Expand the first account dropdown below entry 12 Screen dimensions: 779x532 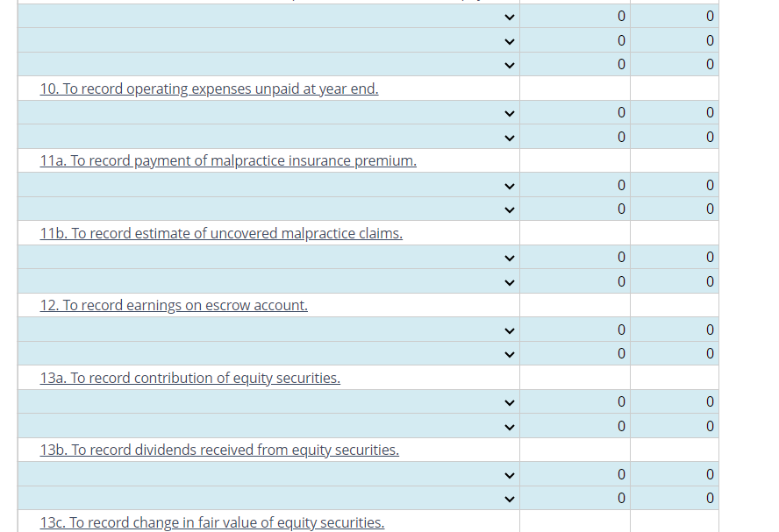click(509, 330)
